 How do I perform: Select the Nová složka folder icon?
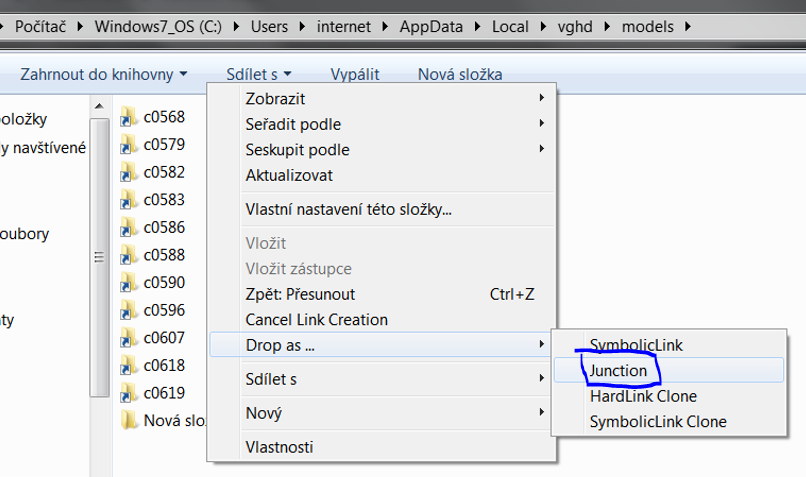[x=129, y=420]
